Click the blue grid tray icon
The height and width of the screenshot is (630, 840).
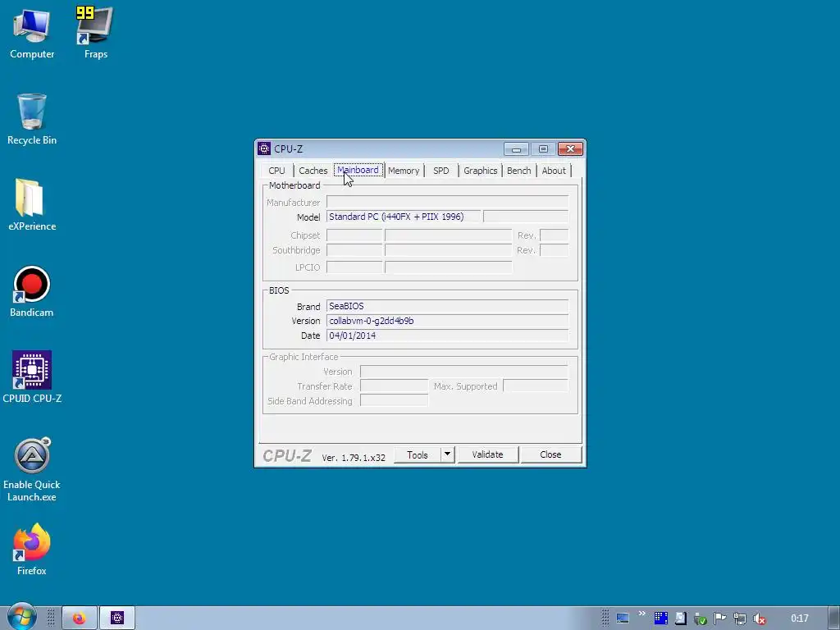tap(660, 619)
